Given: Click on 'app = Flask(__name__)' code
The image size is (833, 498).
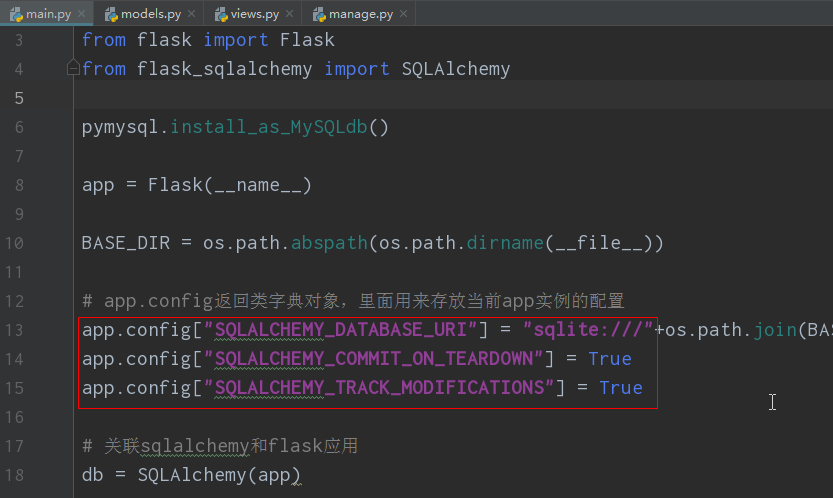Looking at the screenshot, I should [x=197, y=185].
